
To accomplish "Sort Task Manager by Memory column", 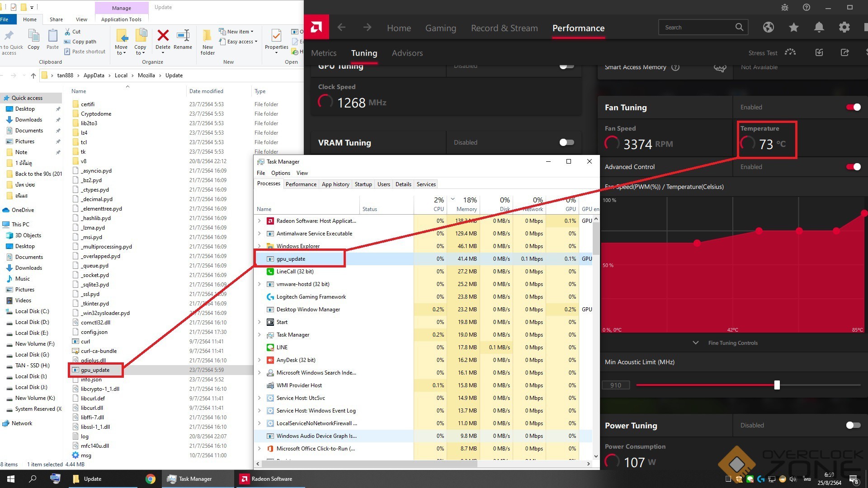I will pos(463,204).
